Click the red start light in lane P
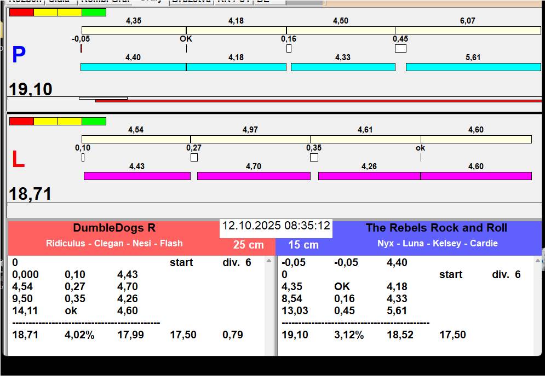Image resolution: width=545 pixels, height=392 pixels. (21, 13)
